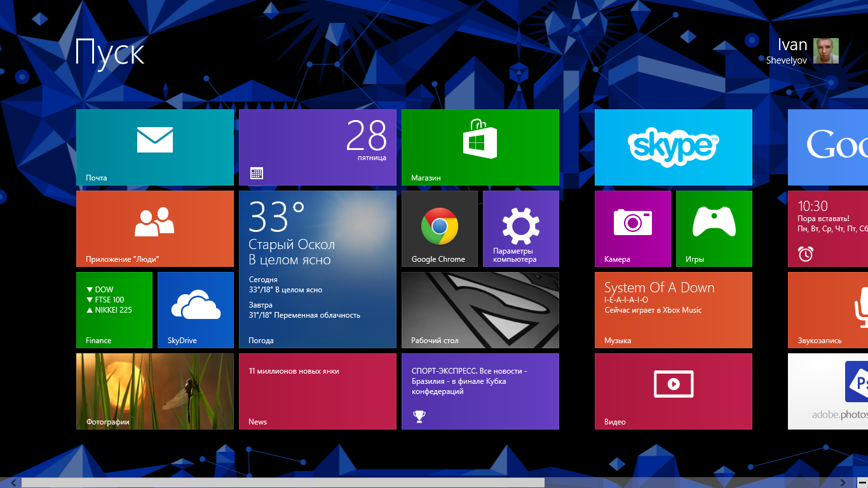Open the Adobe Photoshop Express tile
The image size is (868, 488).
click(x=828, y=391)
